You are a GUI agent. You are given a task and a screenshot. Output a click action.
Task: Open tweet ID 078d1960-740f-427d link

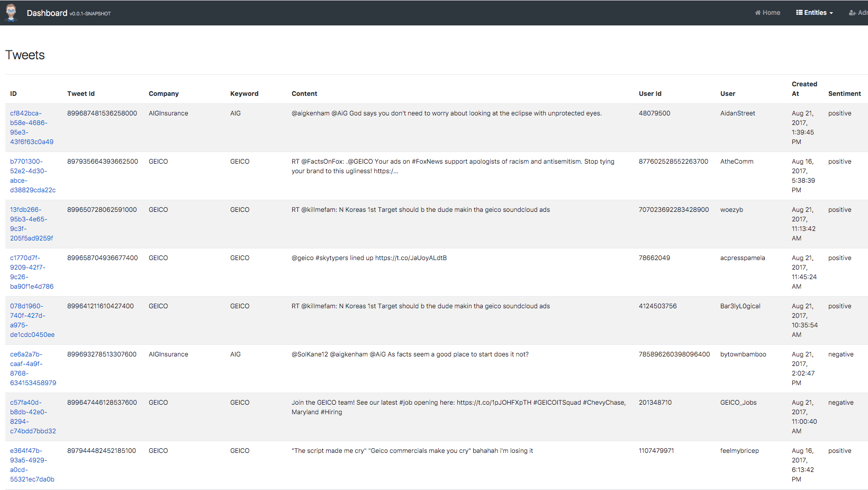(x=32, y=320)
